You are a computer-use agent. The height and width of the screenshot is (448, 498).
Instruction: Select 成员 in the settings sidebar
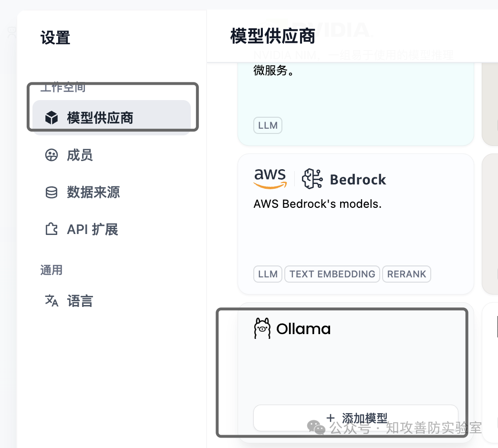(80, 155)
